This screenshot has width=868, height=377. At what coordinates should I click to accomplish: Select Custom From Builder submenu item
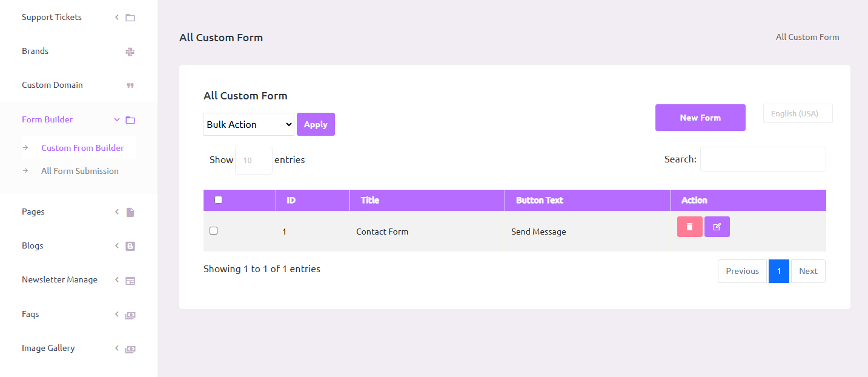(x=82, y=148)
